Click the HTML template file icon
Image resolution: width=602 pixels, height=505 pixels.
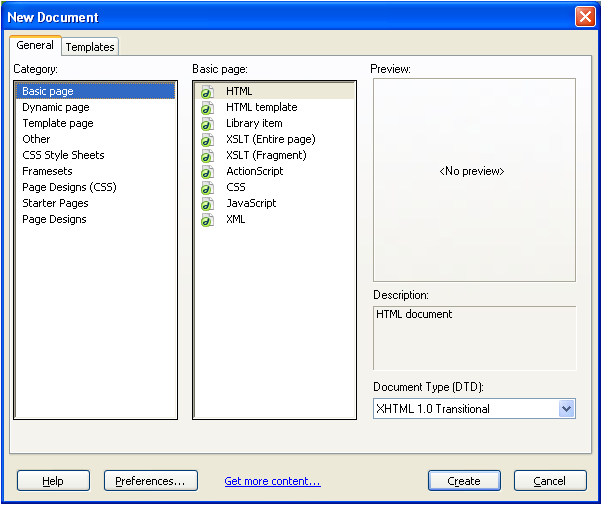[207, 108]
